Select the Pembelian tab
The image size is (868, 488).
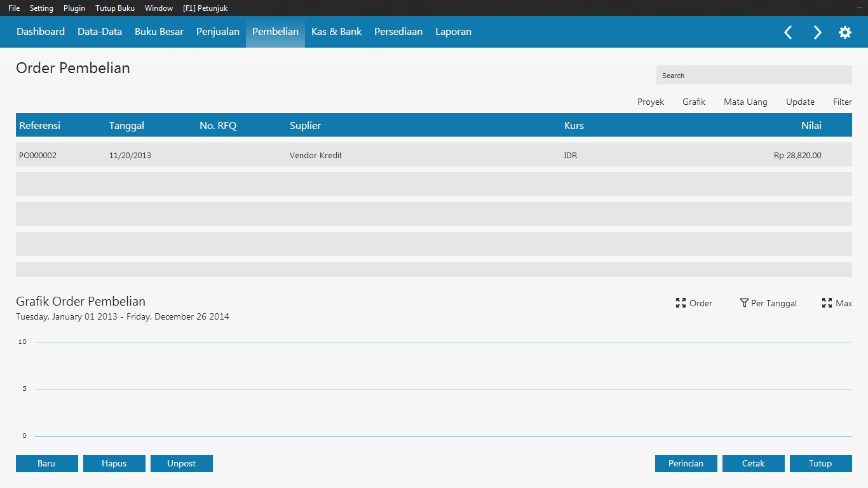[275, 32]
